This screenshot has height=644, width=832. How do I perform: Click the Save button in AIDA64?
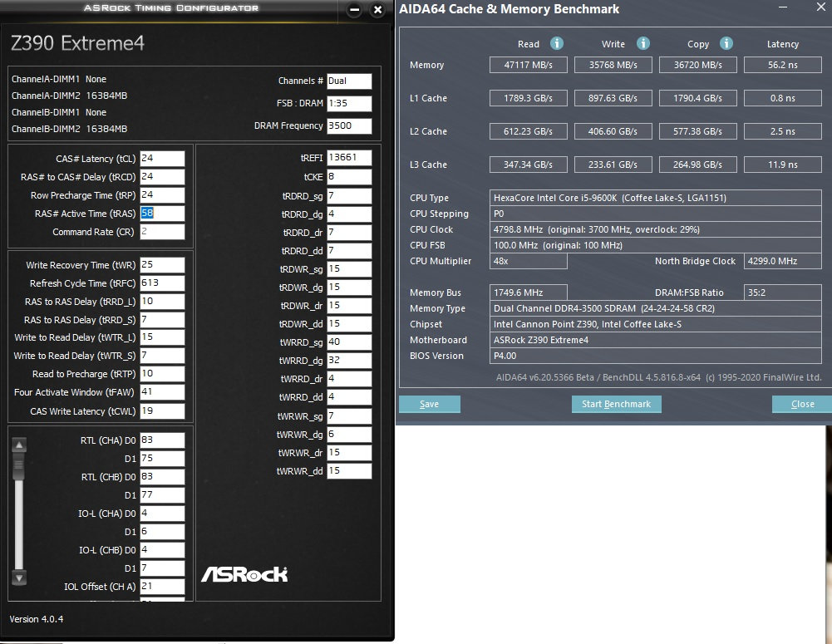pyautogui.click(x=429, y=404)
